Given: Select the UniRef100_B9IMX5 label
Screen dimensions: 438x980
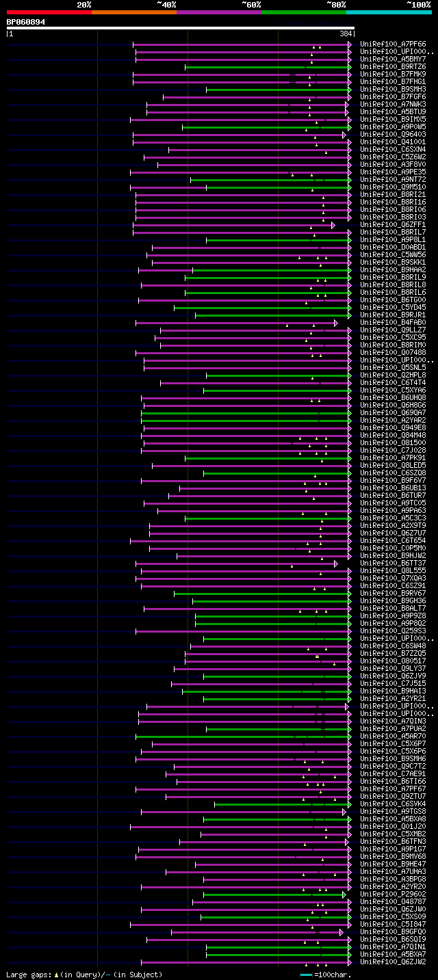Looking at the screenshot, I should (393, 120).
